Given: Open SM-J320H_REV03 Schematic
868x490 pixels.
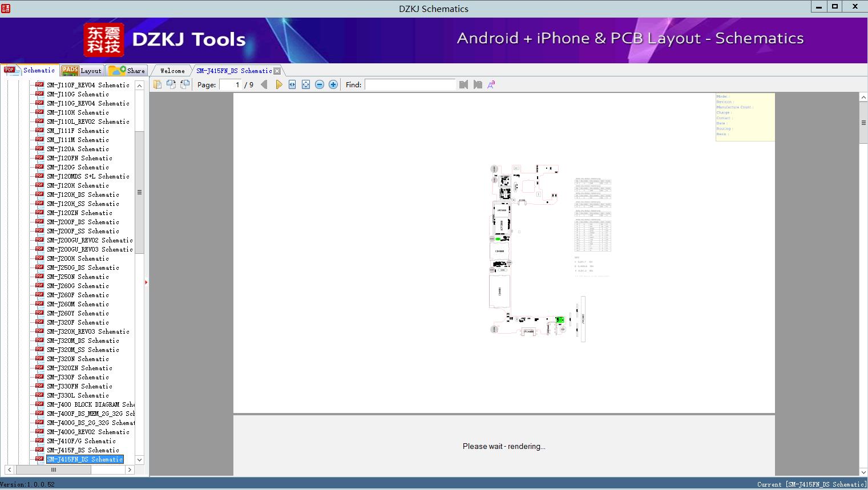Looking at the screenshot, I should point(88,331).
